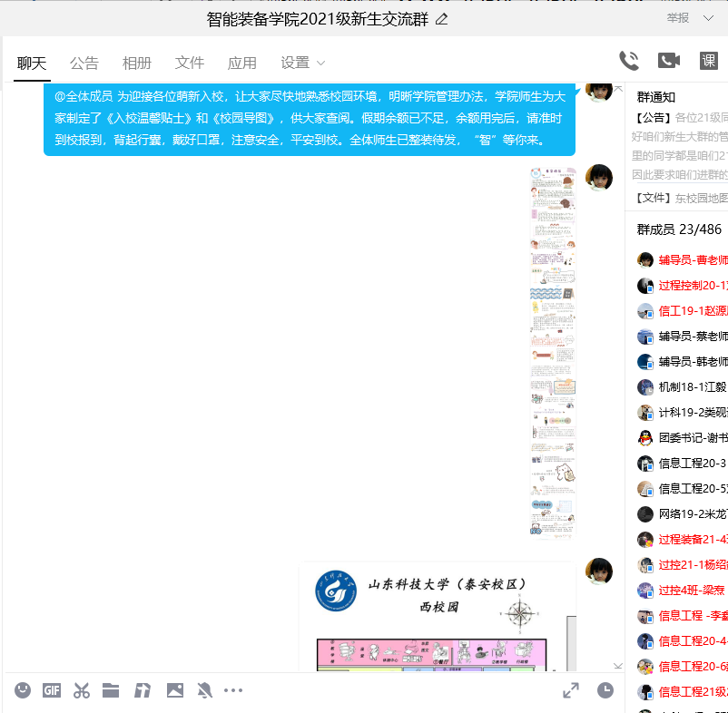Select the scissors screenshot tool
Image resolution: width=728 pixels, height=713 pixels.
click(x=82, y=690)
